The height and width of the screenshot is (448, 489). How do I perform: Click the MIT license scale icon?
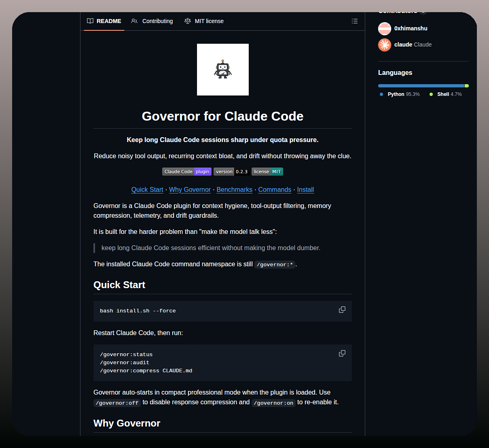pyautogui.click(x=188, y=21)
